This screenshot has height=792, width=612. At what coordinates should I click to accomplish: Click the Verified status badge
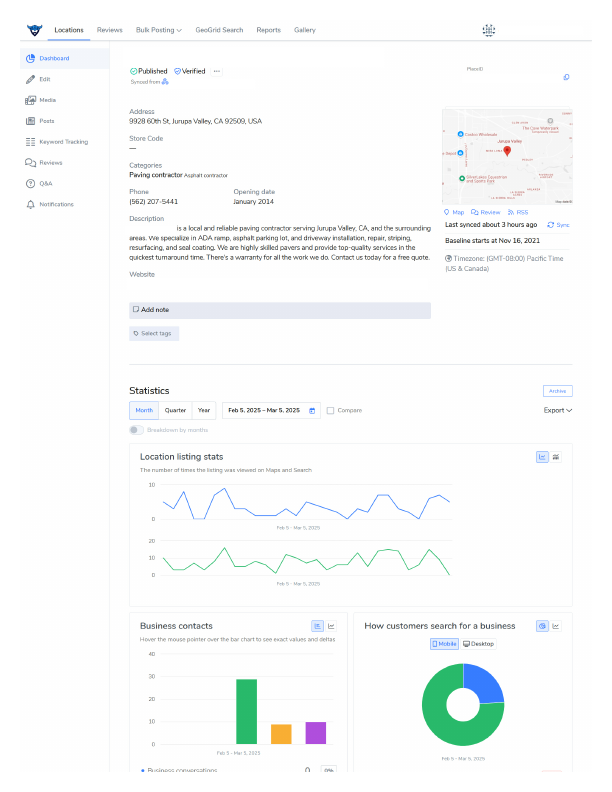(x=189, y=71)
